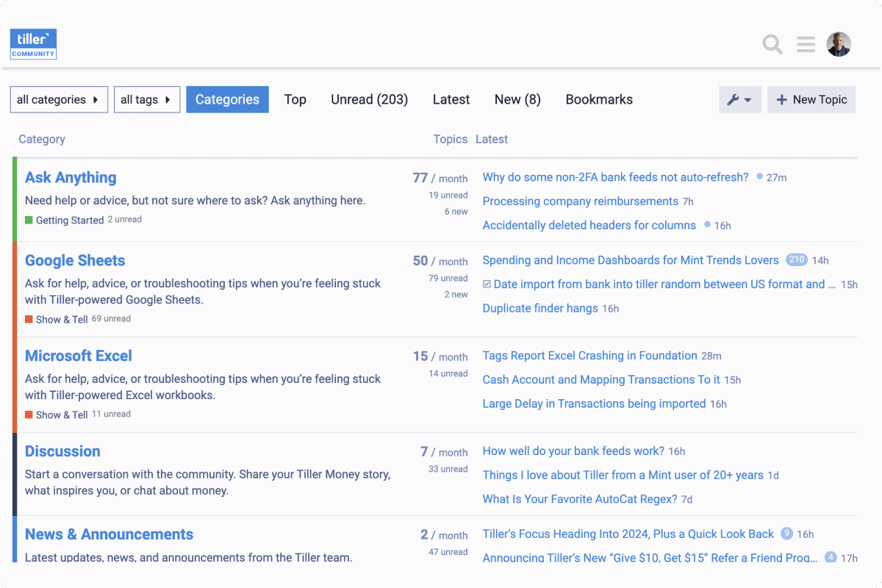This screenshot has width=882, height=588.
Task: Open 'How well do your bank feeds work?'
Action: [573, 451]
